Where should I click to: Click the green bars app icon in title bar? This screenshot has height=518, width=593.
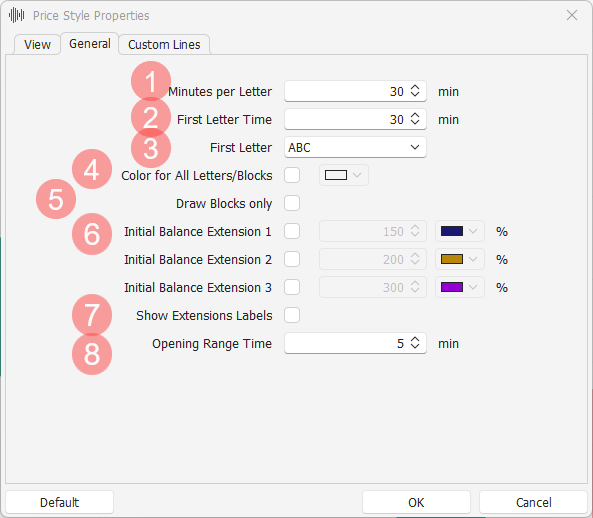(x=16, y=15)
